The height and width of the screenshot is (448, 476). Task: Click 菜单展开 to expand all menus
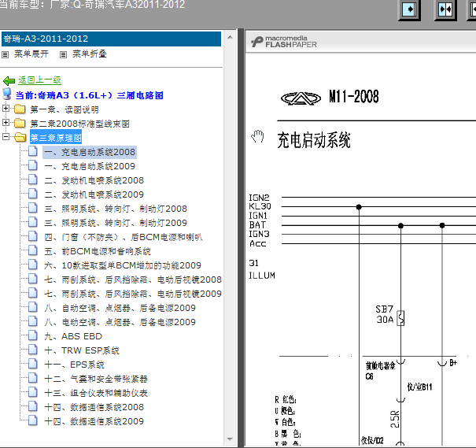coord(31,54)
